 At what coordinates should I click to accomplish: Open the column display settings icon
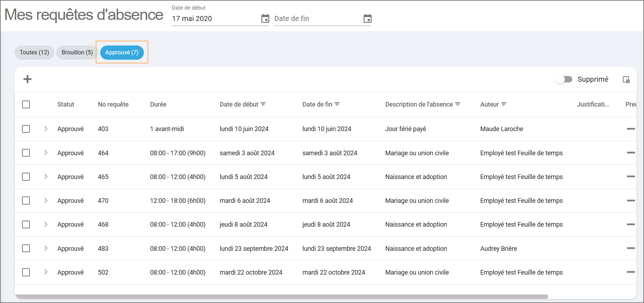pos(626,80)
